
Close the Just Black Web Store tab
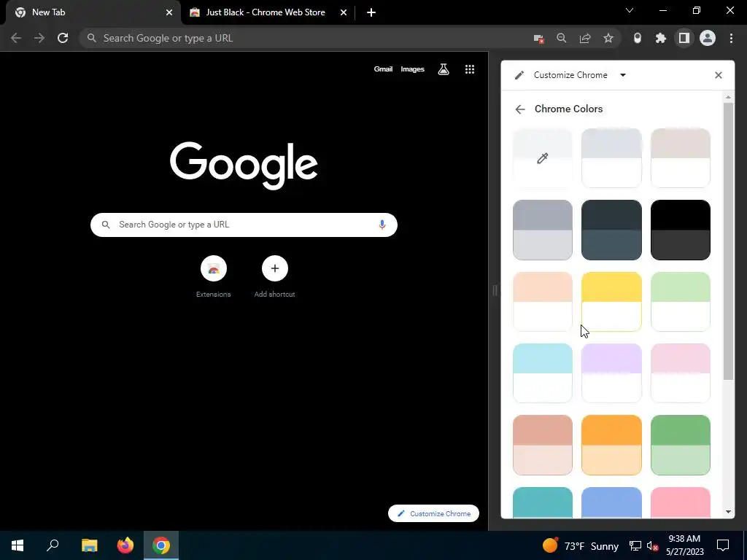click(x=344, y=12)
